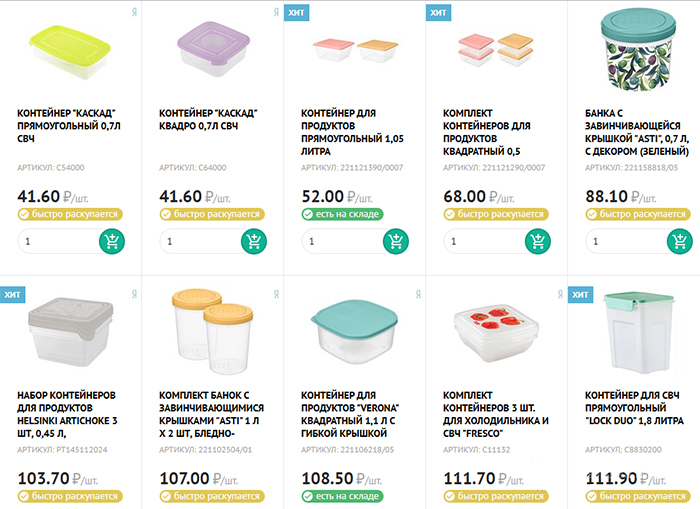
Task: Add Каскад прямоугольный 0,7л container to cart
Action: 112,241
